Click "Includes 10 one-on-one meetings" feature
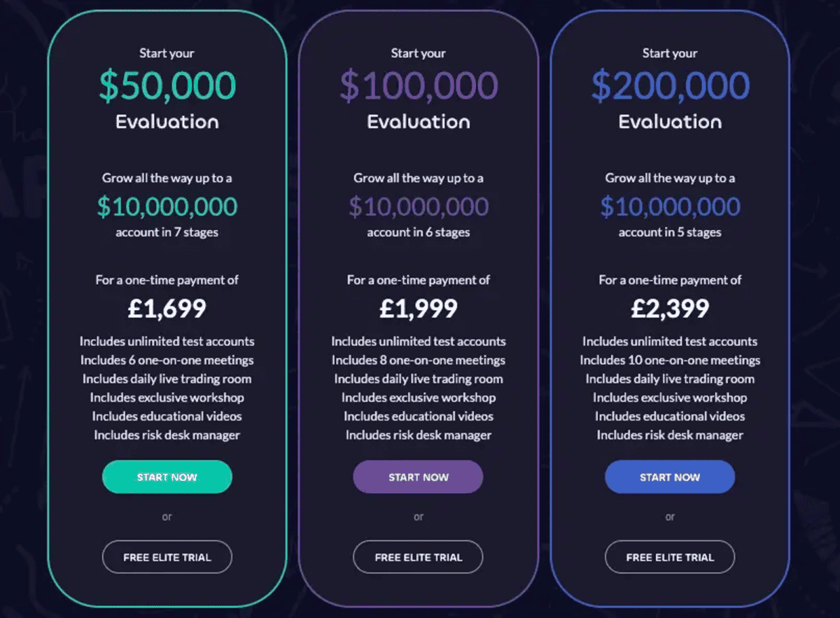 point(669,360)
